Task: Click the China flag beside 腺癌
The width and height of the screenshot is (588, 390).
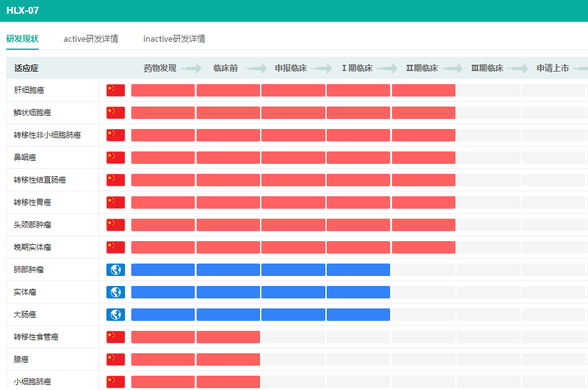Action: click(115, 359)
